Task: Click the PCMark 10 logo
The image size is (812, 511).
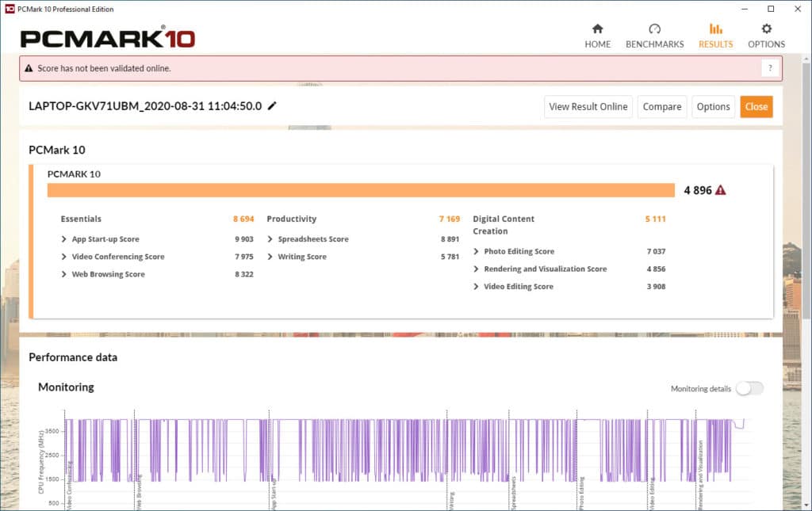Action: [108, 39]
